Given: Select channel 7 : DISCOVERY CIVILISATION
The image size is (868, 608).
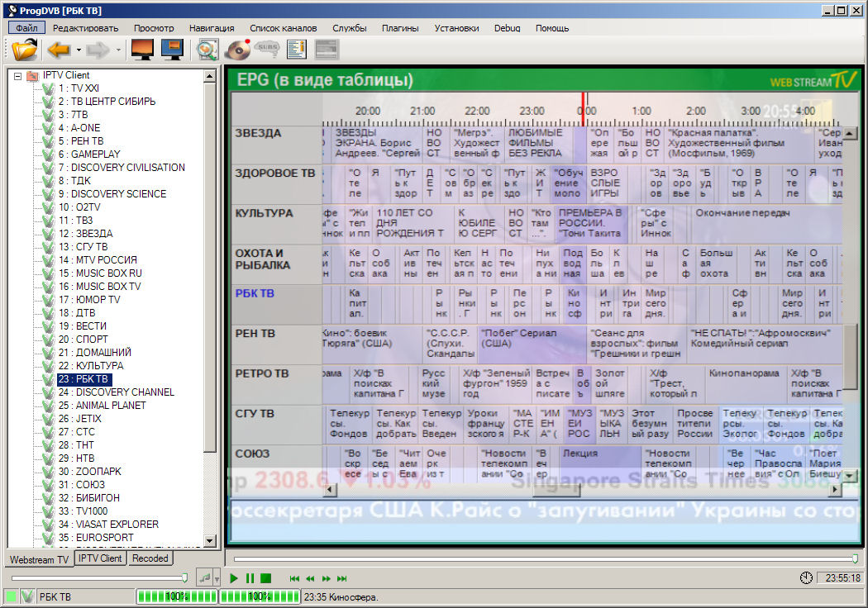Looking at the screenshot, I should [x=122, y=167].
